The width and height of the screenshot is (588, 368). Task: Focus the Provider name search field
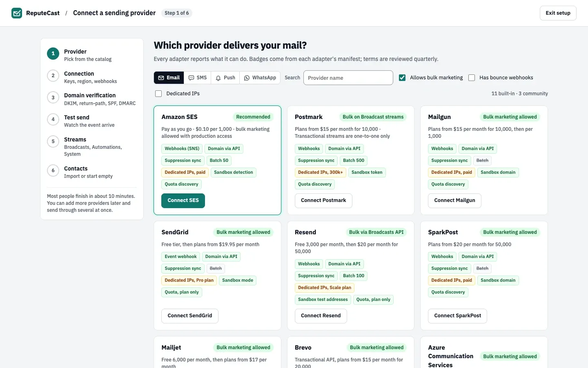348,78
